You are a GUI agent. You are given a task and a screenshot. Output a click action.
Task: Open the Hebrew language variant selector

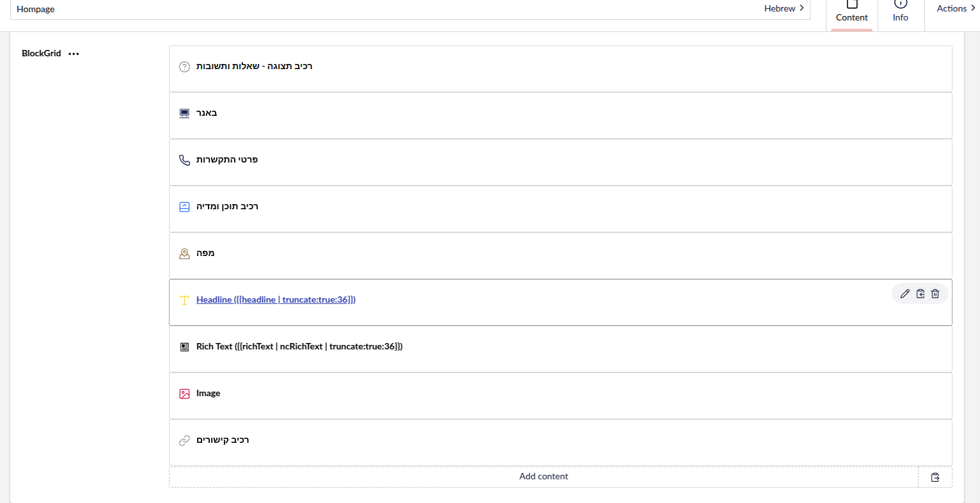pyautogui.click(x=784, y=8)
